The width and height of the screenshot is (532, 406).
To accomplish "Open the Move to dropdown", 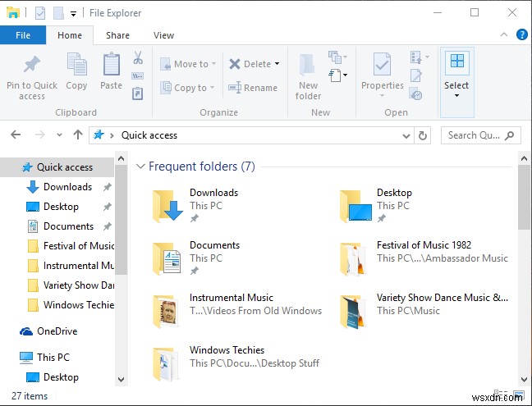I will coord(188,64).
